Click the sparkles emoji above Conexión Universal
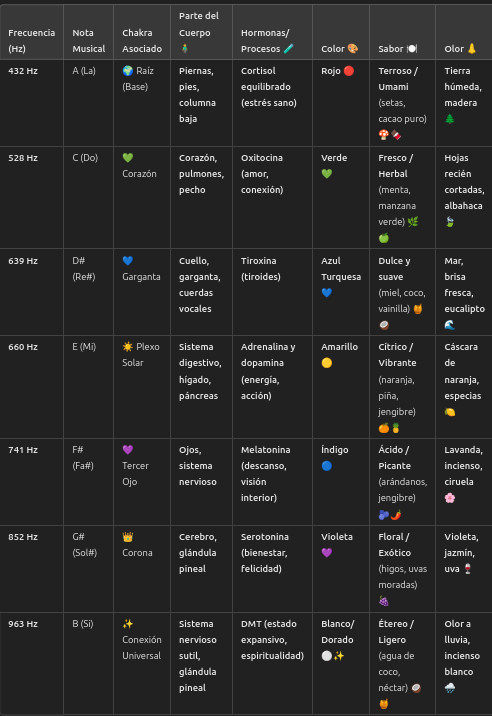 coord(128,624)
